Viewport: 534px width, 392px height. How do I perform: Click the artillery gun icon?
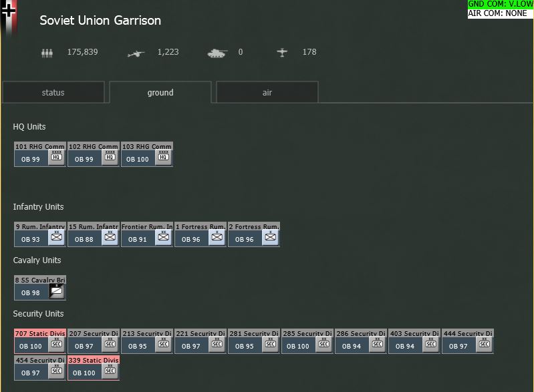tap(136, 53)
